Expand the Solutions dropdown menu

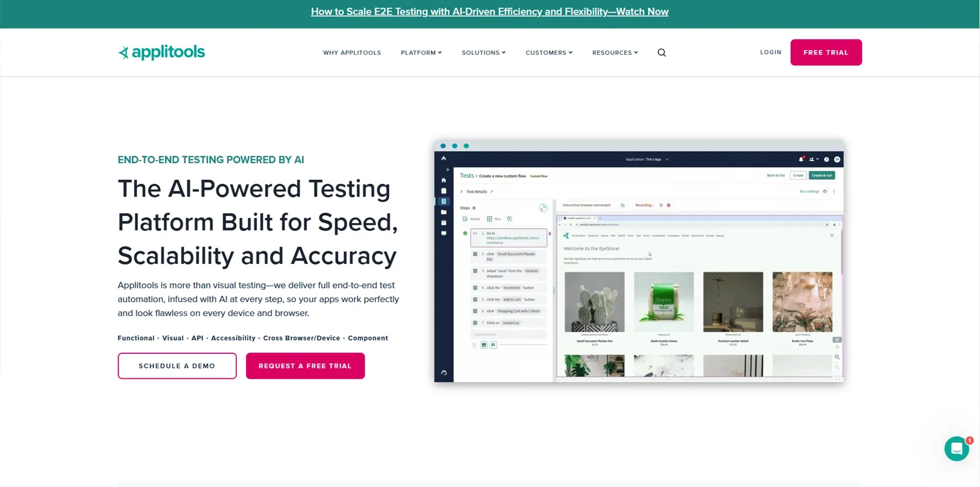point(483,53)
